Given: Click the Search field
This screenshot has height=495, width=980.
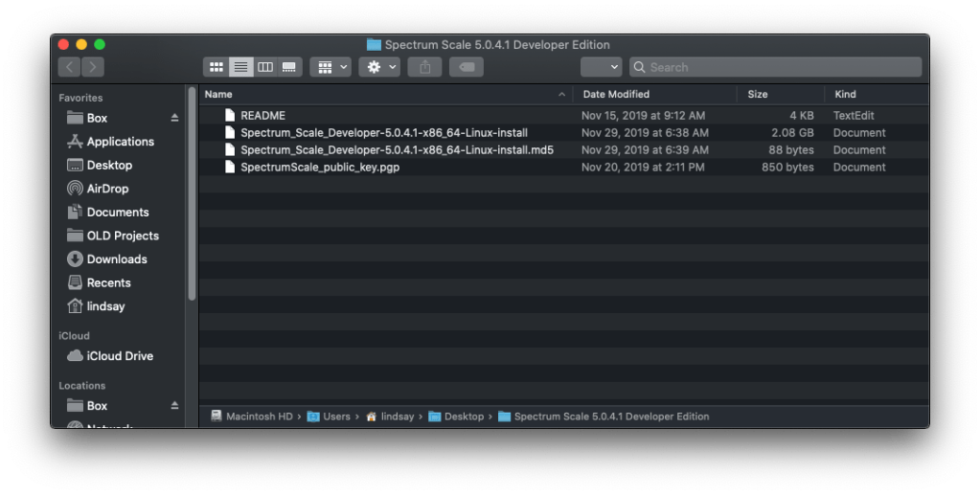Looking at the screenshot, I should [x=781, y=67].
